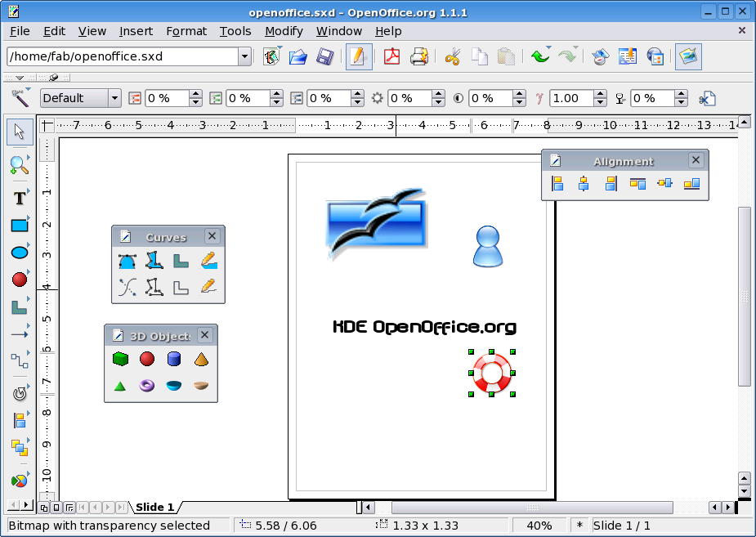
Task: Open the file path URL dropdown
Action: [244, 57]
